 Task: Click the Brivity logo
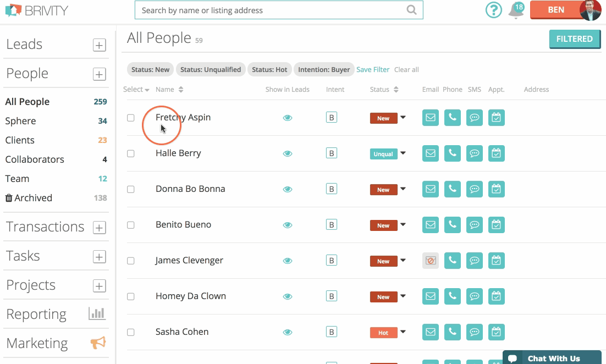tap(37, 10)
